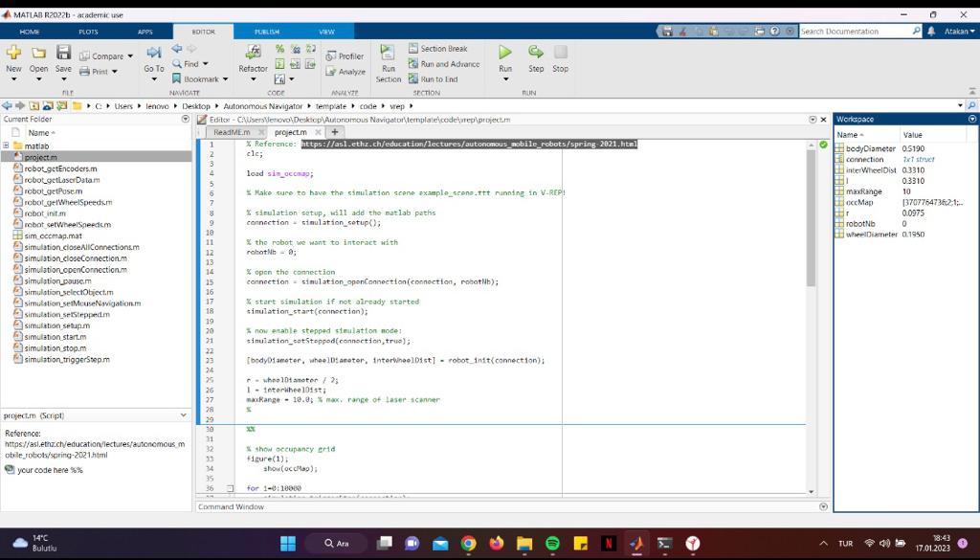Click the address bar forward arrow
This screenshot has width=980, height=560.
(20, 105)
